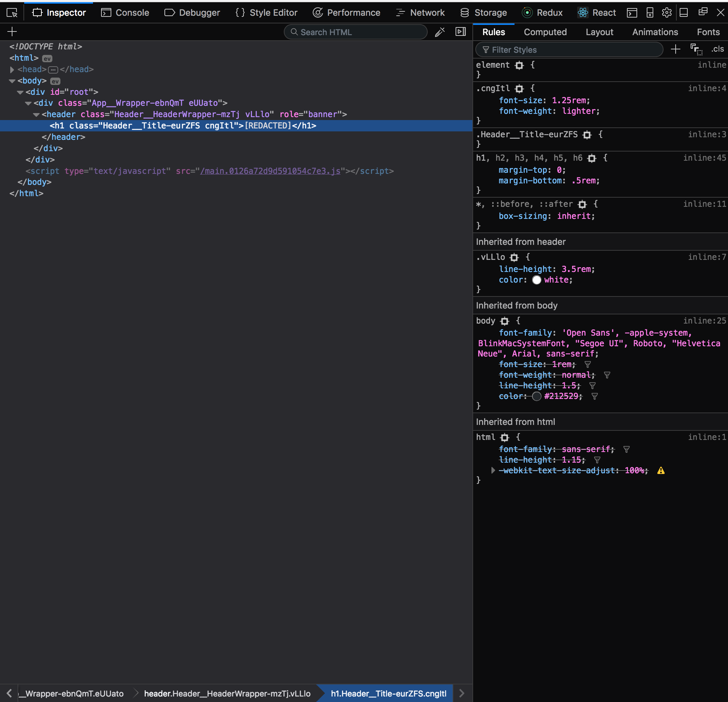This screenshot has height=702, width=728.
Task: Open main.0126a72d9d591054c7e3.js script link
Action: (270, 171)
